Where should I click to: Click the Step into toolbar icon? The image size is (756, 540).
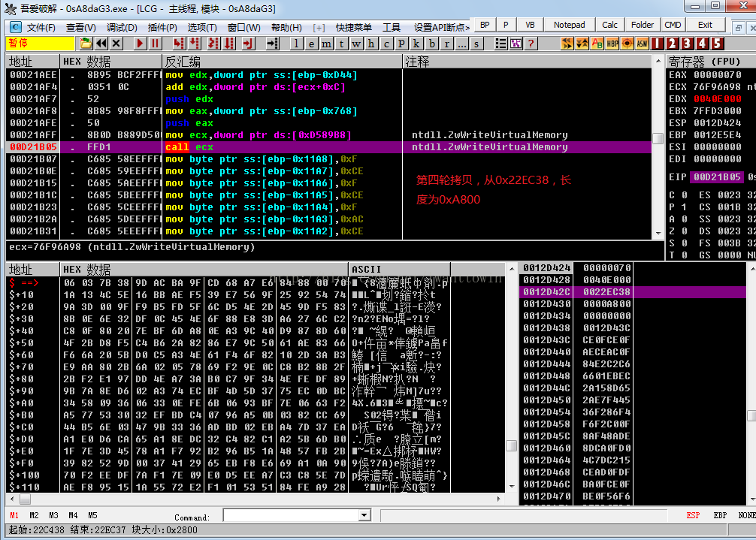point(179,44)
